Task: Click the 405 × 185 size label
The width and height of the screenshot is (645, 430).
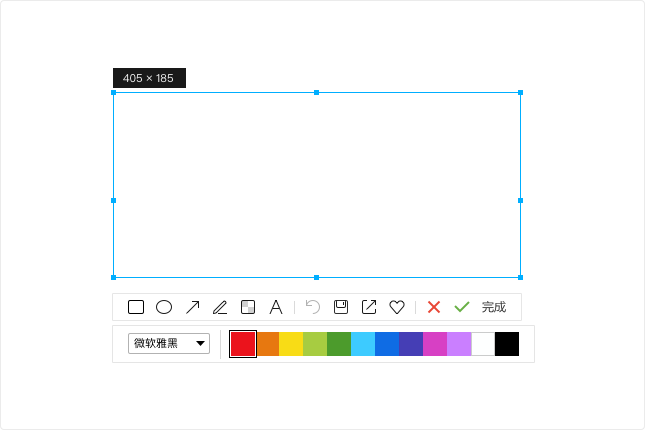Action: click(149, 78)
